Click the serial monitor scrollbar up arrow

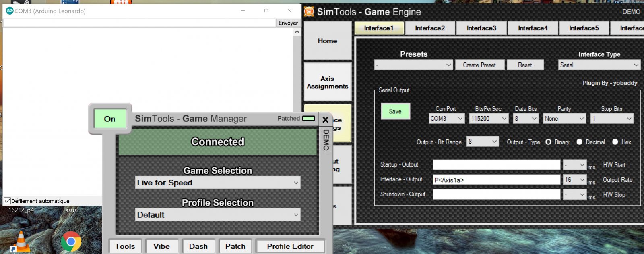click(297, 32)
